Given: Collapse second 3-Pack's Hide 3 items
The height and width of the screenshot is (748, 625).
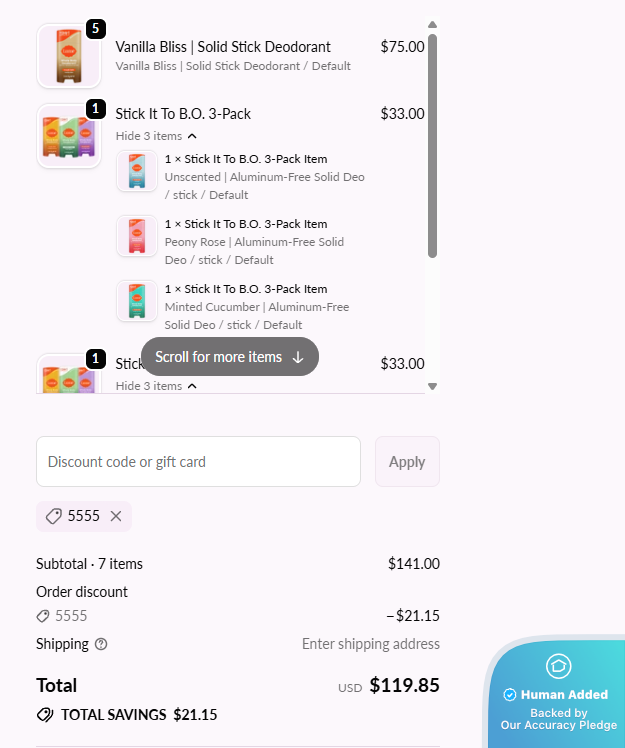Looking at the screenshot, I should click(x=156, y=386).
